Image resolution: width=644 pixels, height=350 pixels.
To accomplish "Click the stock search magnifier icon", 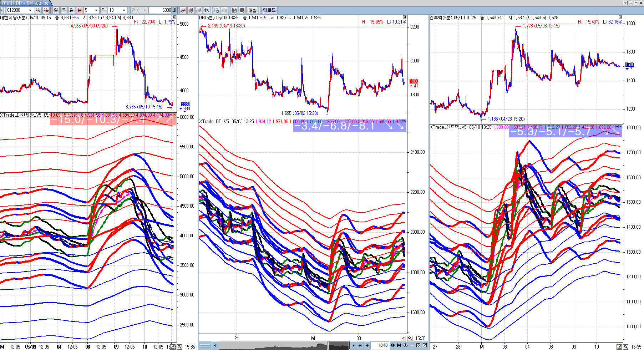I will tap(38, 10).
